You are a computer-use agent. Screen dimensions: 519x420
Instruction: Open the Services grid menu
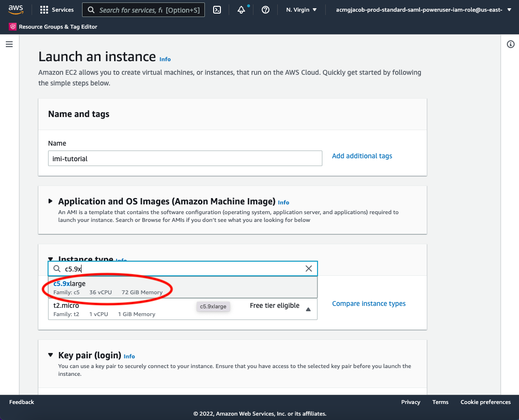pyautogui.click(x=57, y=10)
